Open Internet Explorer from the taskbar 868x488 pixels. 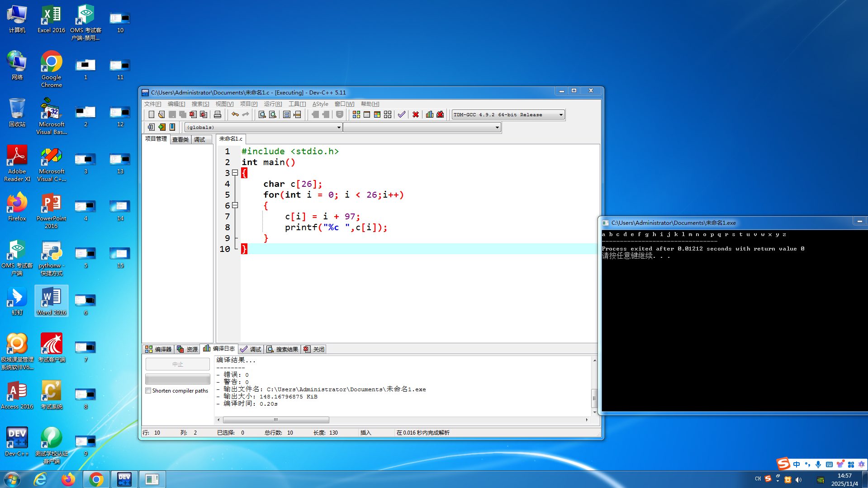pos(41,479)
